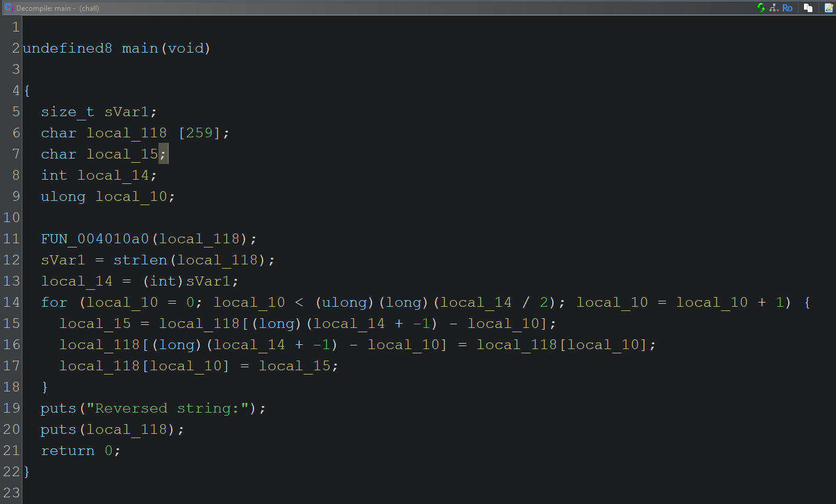
Task: Click return type "undefined8" on line 2
Action: tap(67, 48)
